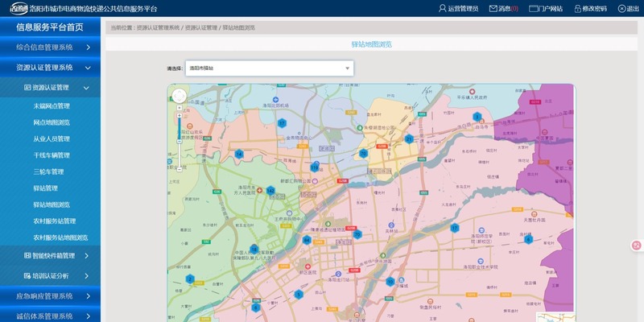Screen dimensions: 644x322
Task: Click the 驿站地图浏览 page title
Action: (372, 44)
